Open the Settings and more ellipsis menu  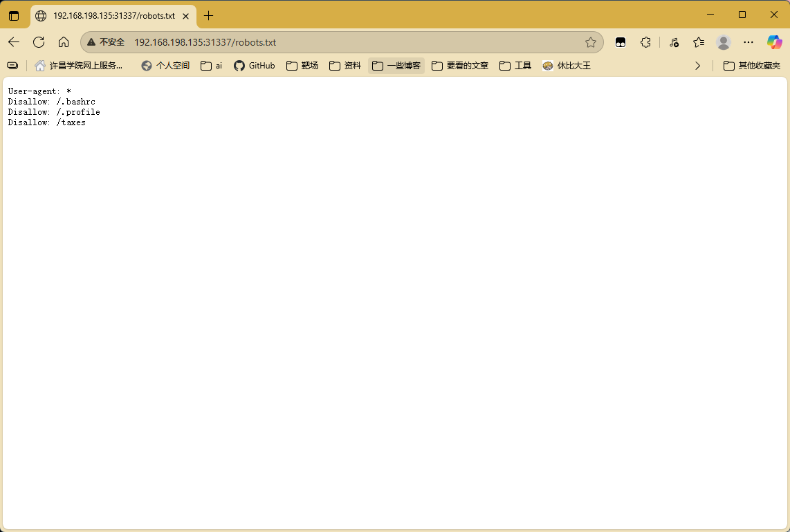coord(748,42)
